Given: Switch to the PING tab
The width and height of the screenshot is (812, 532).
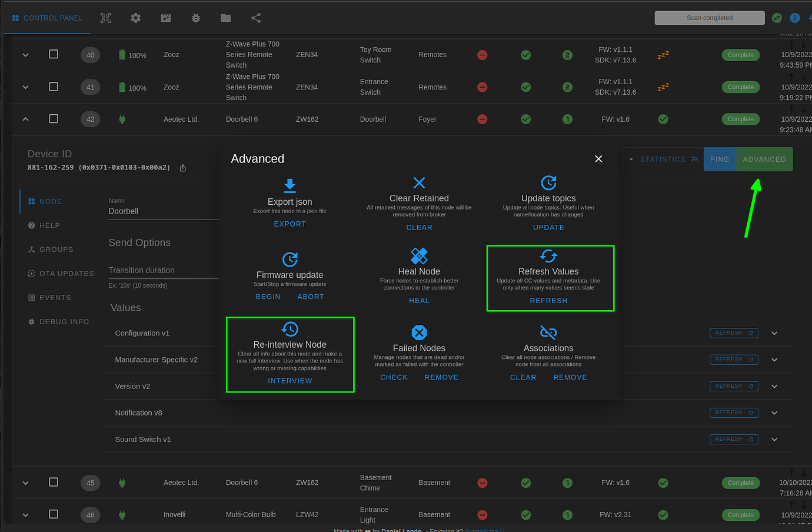Looking at the screenshot, I should (x=720, y=159).
